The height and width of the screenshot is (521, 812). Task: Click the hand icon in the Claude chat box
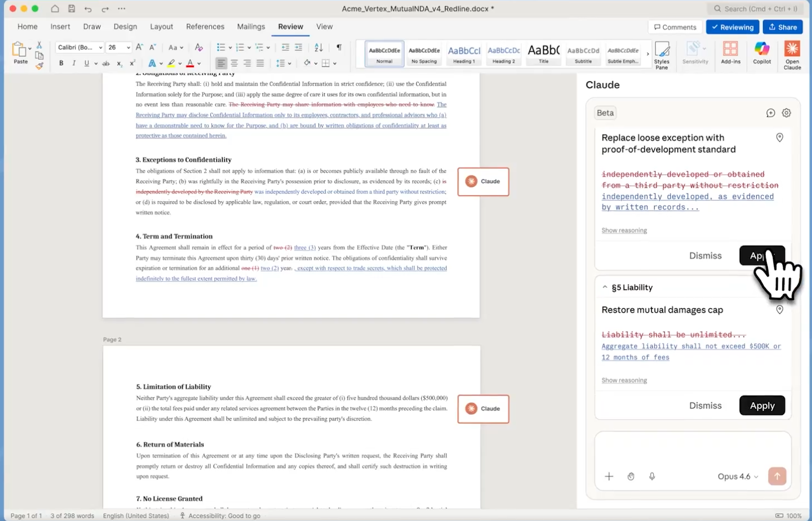[x=631, y=476]
